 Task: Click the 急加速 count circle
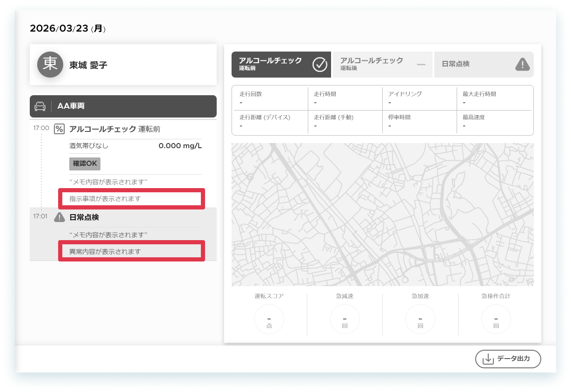click(420, 319)
